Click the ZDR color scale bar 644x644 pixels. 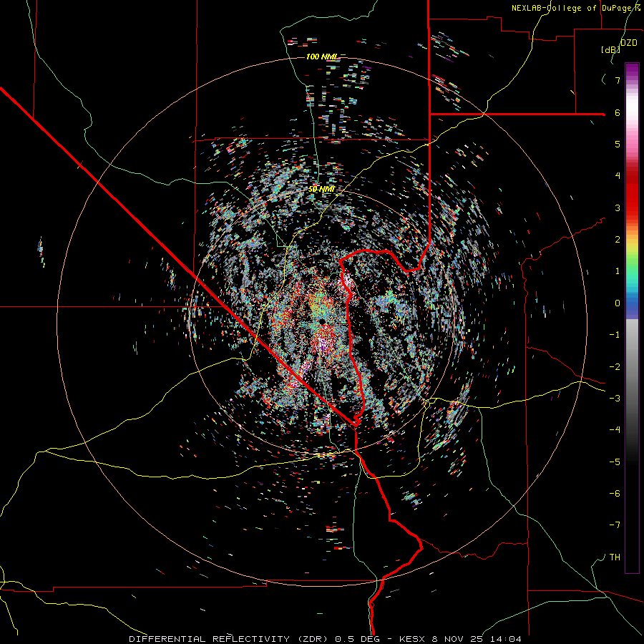[632, 318]
